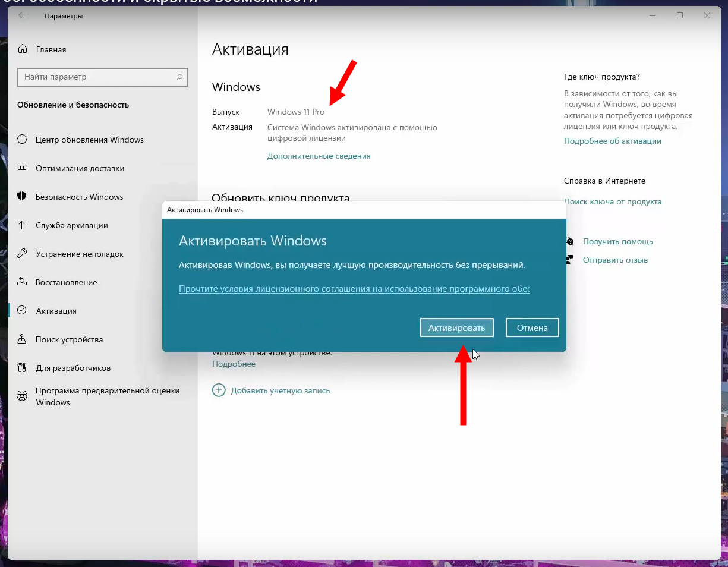Click the Activation checkmark circle icon
Image resolution: width=728 pixels, height=567 pixels.
[22, 311]
